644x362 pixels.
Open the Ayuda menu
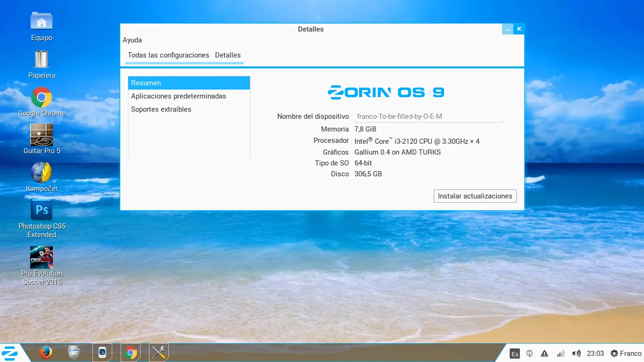click(132, 40)
